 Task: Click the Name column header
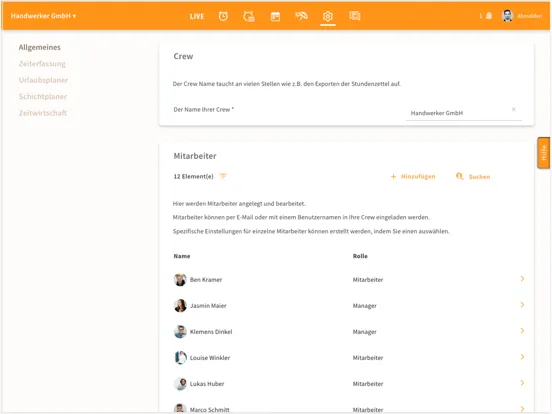(x=182, y=256)
